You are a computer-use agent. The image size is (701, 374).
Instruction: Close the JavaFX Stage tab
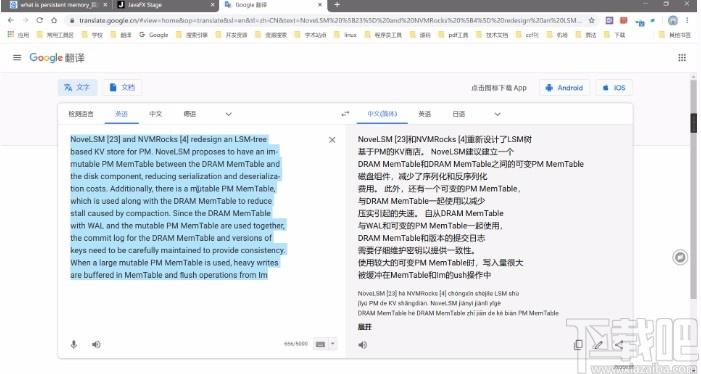pyautogui.click(x=213, y=5)
